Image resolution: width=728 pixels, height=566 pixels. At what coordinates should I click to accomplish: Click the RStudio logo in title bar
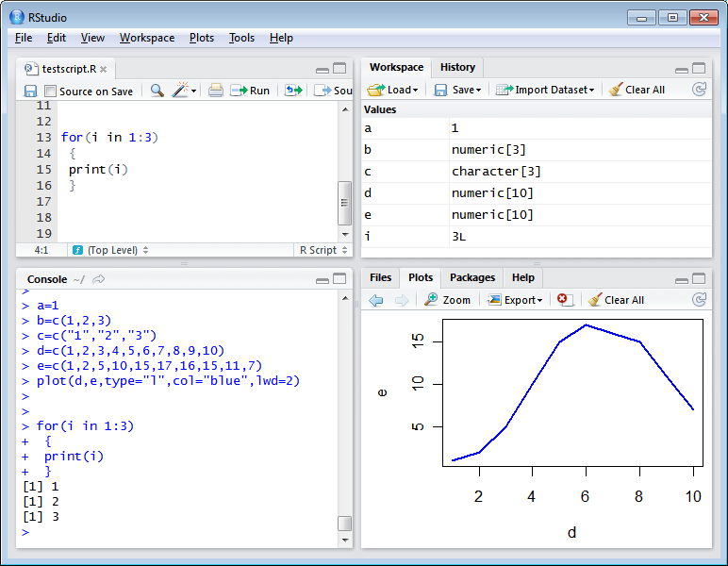pyautogui.click(x=17, y=17)
